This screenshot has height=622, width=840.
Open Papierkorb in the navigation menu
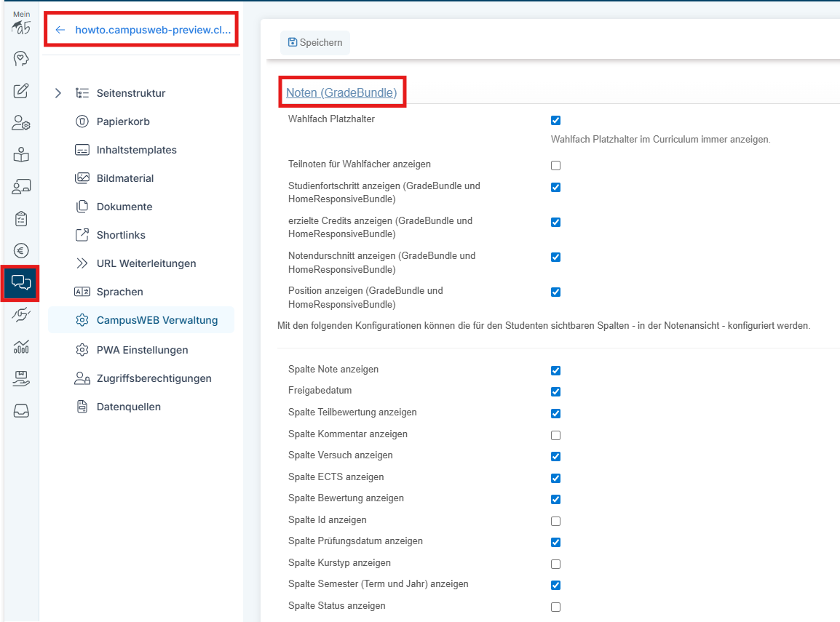click(x=122, y=121)
